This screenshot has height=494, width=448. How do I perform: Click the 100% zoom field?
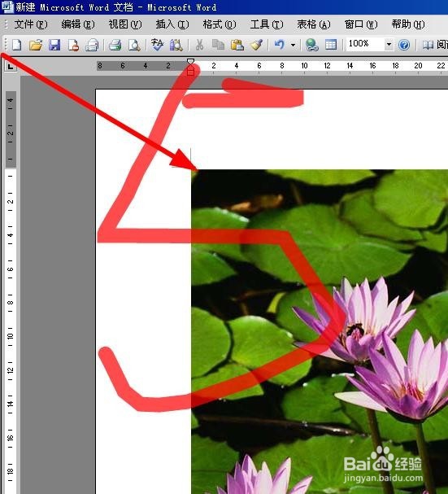click(x=365, y=44)
